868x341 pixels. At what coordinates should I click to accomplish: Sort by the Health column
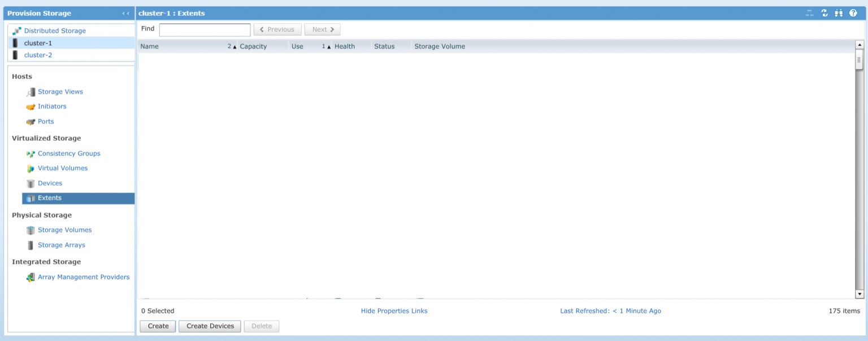344,46
